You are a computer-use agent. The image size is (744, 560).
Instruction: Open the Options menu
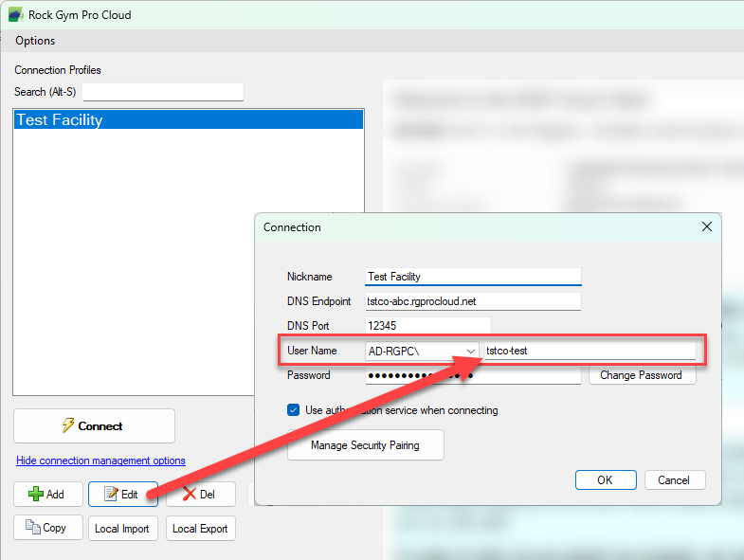click(35, 41)
